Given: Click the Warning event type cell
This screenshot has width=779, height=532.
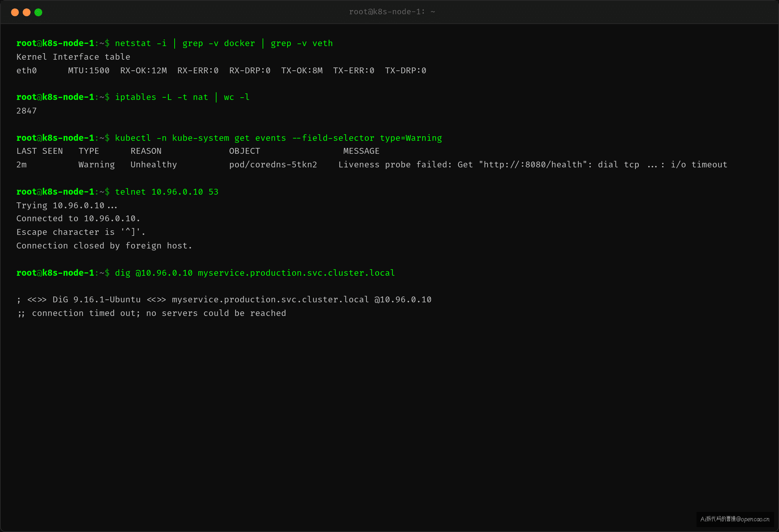Looking at the screenshot, I should 96,164.
